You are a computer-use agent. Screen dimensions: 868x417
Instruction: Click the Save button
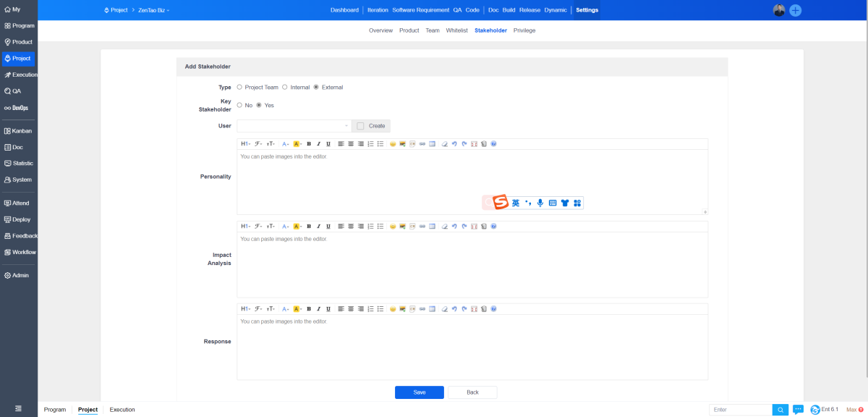point(419,392)
